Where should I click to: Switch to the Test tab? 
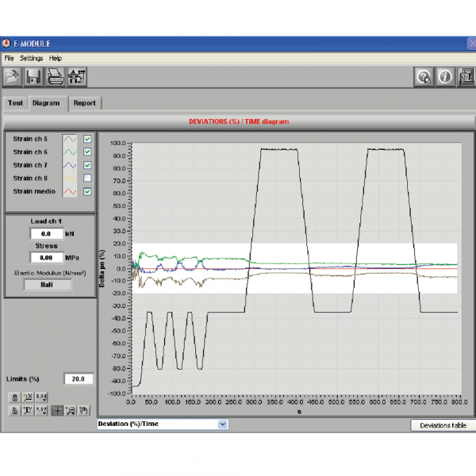coord(15,103)
